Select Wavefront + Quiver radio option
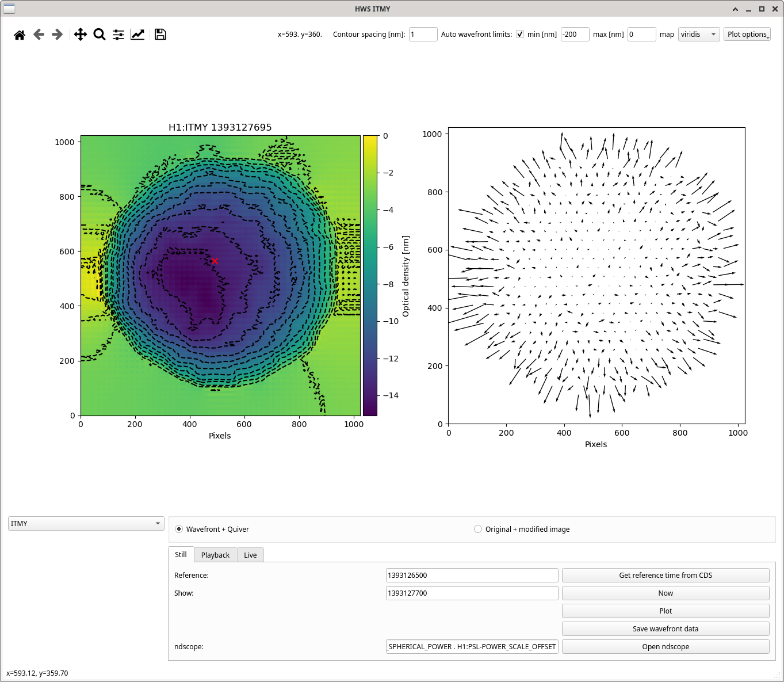This screenshot has height=682, width=784. coord(179,529)
